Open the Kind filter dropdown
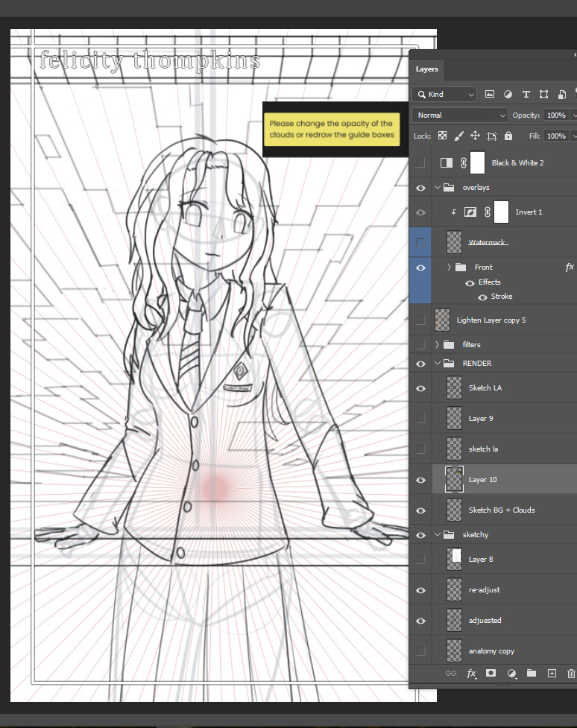The image size is (577, 728). pos(444,94)
